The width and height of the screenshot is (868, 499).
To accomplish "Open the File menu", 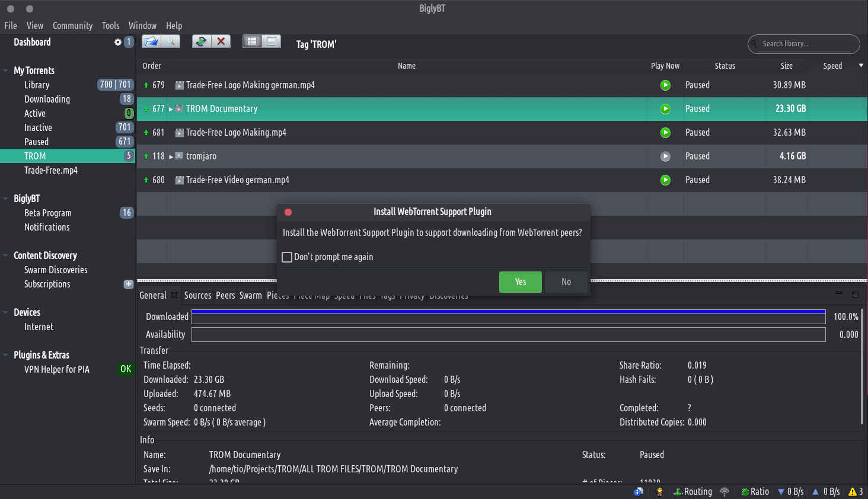I will pos(11,25).
